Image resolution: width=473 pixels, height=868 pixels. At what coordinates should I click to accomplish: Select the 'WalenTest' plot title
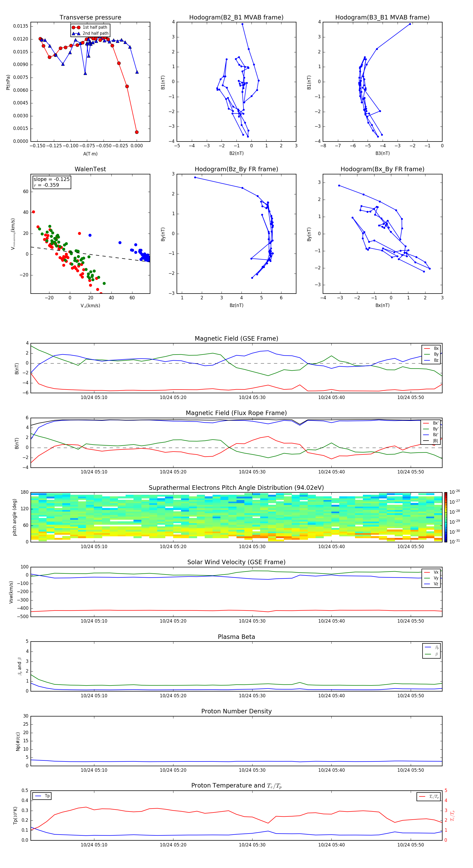(x=90, y=169)
